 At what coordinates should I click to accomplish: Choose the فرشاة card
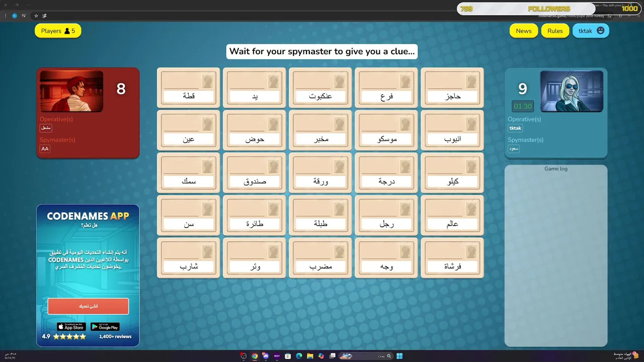click(x=452, y=258)
